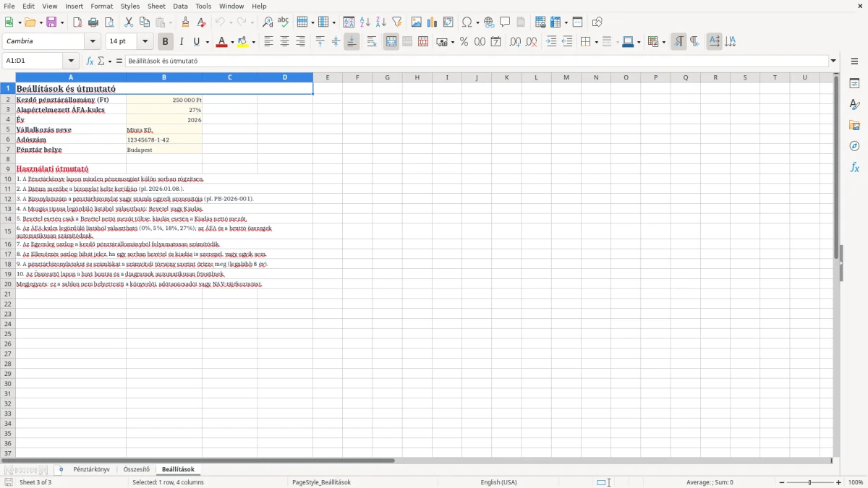This screenshot has height=488, width=868.
Task: Open Borders dropdown arrow
Action: (x=596, y=42)
